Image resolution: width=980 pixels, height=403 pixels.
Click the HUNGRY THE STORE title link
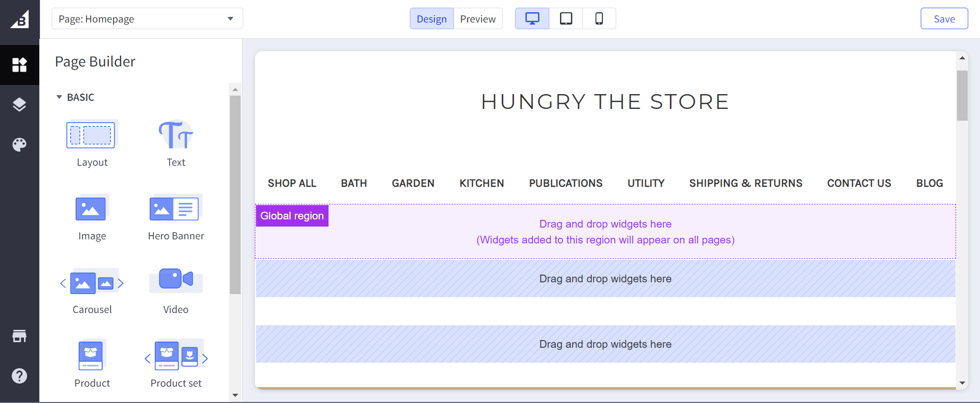[605, 102]
